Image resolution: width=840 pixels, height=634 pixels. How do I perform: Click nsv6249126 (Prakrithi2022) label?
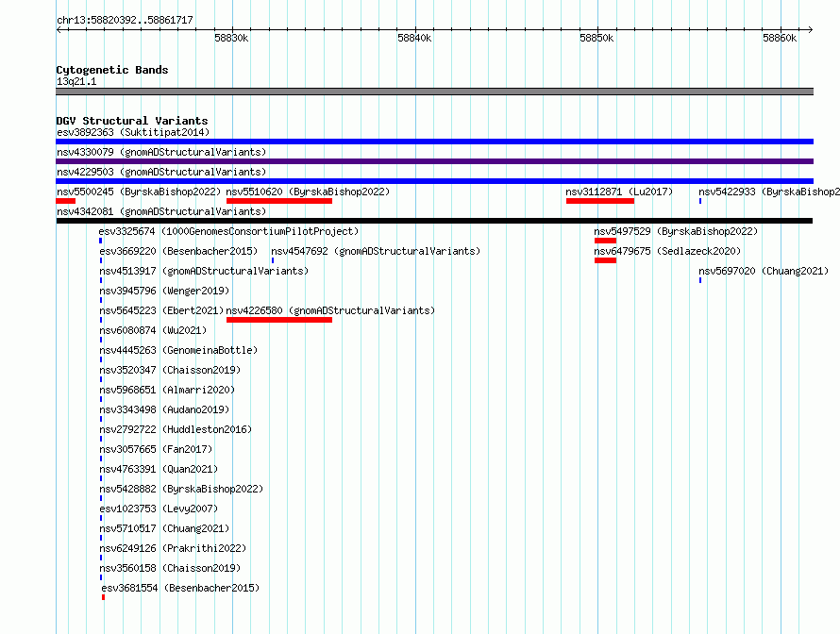[x=173, y=548]
